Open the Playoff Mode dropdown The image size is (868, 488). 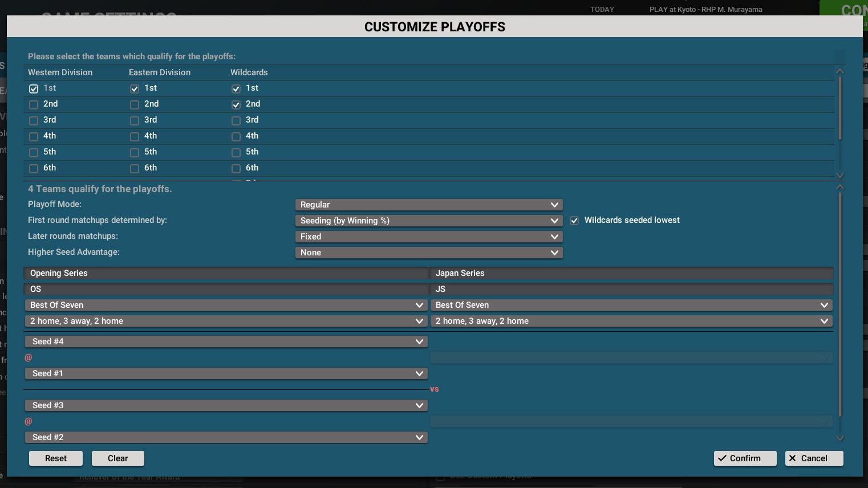(428, 205)
